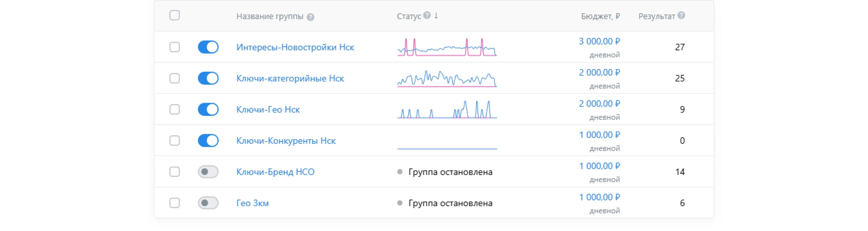Open the Ключи-Бренд НСО group link
The width and height of the screenshot is (868, 231).
[275, 172]
